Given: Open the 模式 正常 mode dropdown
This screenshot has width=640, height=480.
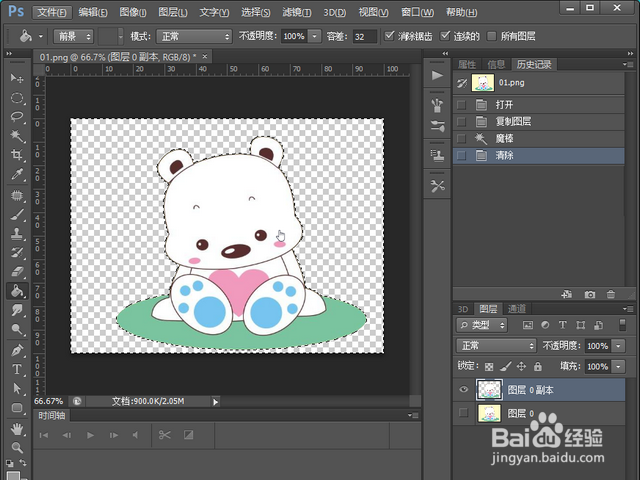Looking at the screenshot, I should (194, 36).
